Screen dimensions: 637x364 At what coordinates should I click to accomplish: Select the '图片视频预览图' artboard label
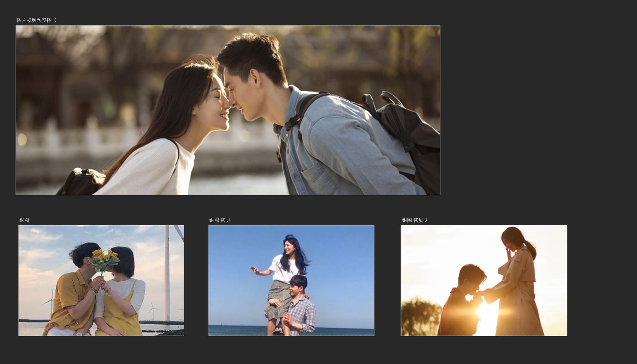(x=37, y=20)
